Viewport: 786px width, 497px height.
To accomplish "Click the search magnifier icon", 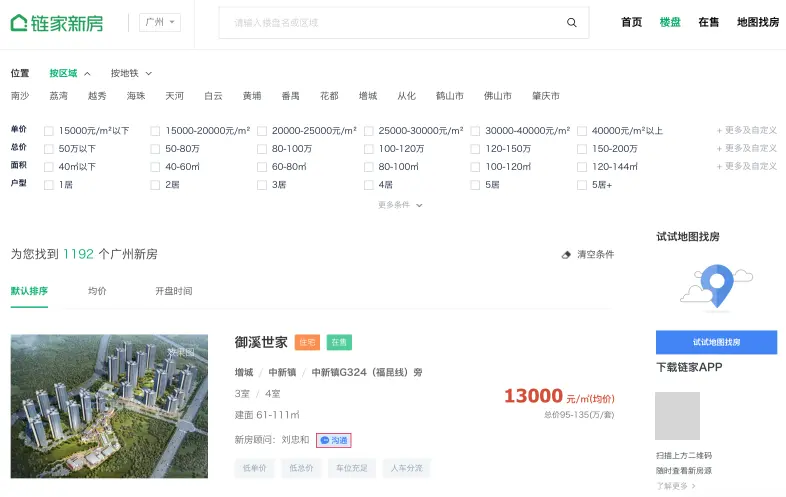I will click(x=572, y=22).
